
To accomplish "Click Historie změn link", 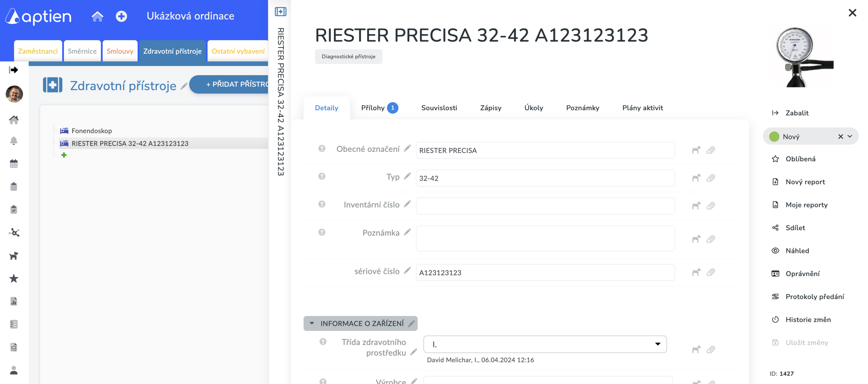I will [808, 320].
